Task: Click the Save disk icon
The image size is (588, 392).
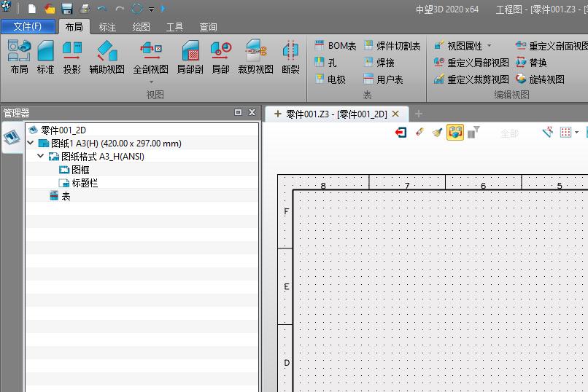Action: coord(67,8)
